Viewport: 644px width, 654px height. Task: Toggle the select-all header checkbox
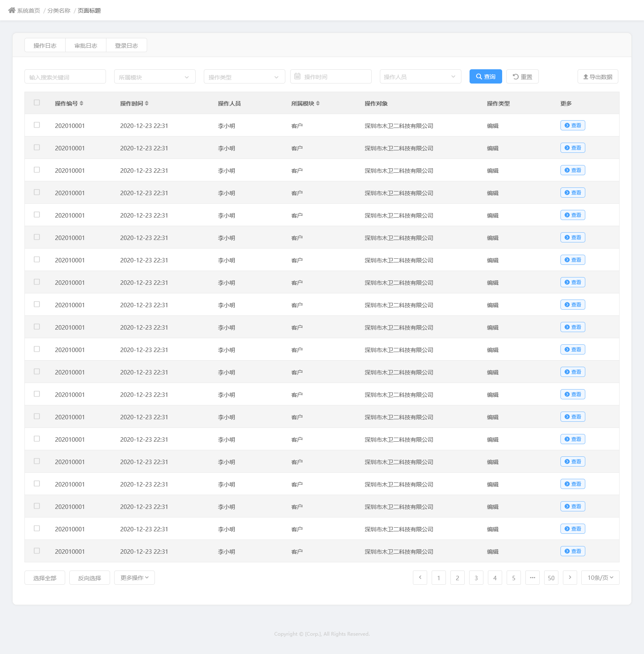(x=37, y=103)
